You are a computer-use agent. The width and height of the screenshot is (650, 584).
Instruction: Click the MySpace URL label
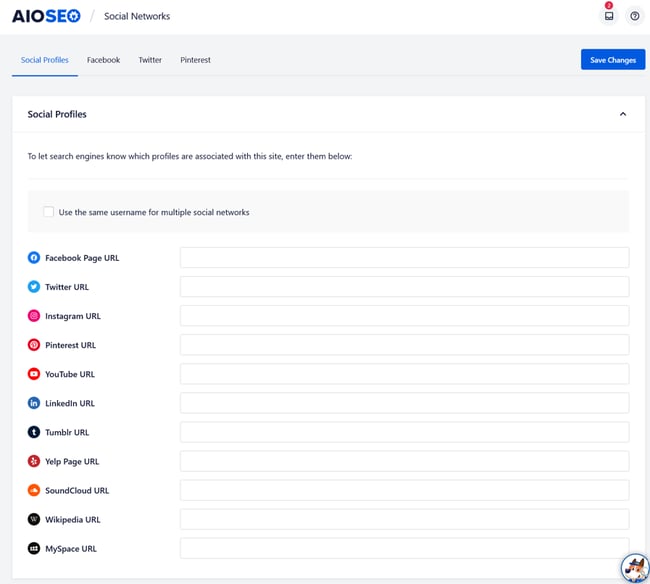71,548
